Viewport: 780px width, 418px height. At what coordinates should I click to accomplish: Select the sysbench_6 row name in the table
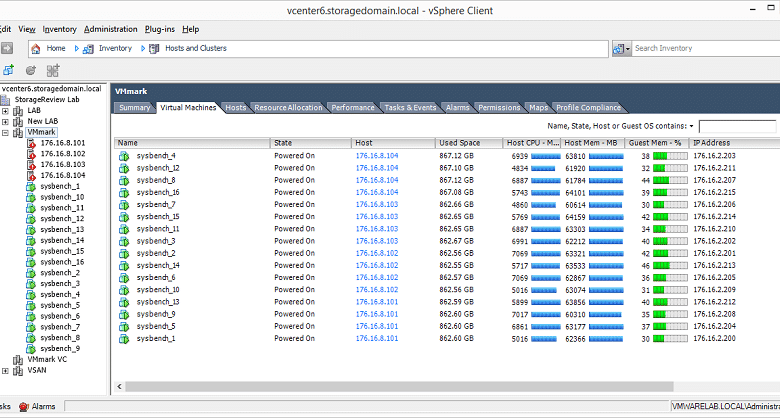click(x=156, y=278)
